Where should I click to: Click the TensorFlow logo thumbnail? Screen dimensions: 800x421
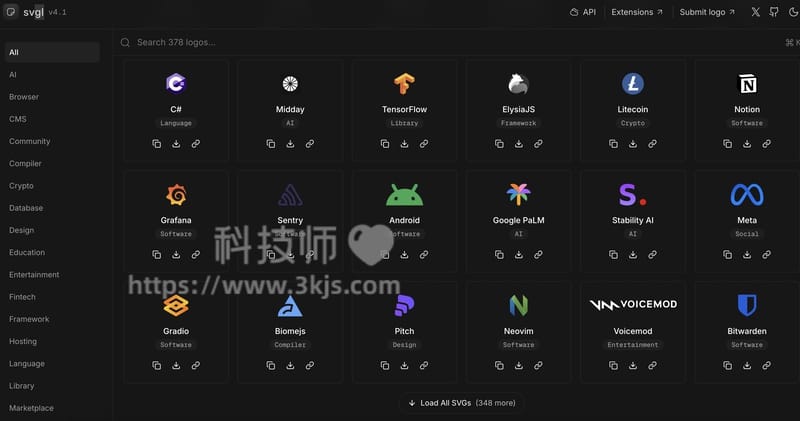[405, 84]
